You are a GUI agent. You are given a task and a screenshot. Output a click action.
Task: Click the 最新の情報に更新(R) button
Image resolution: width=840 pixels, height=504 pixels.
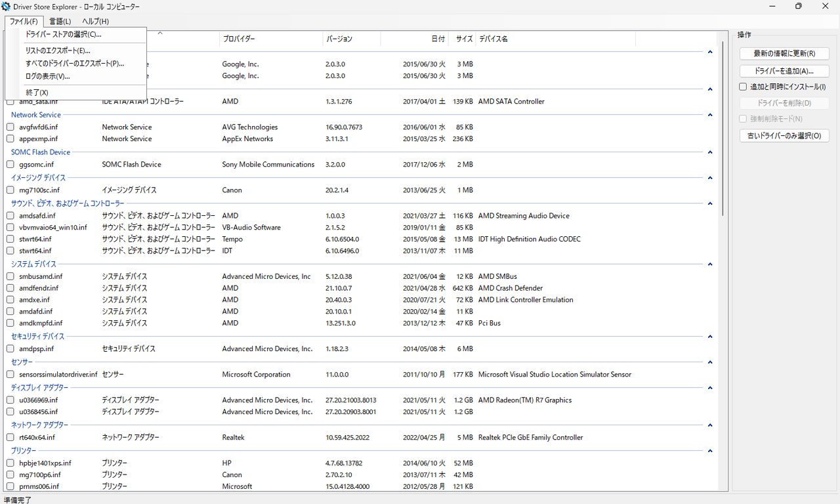coord(784,54)
